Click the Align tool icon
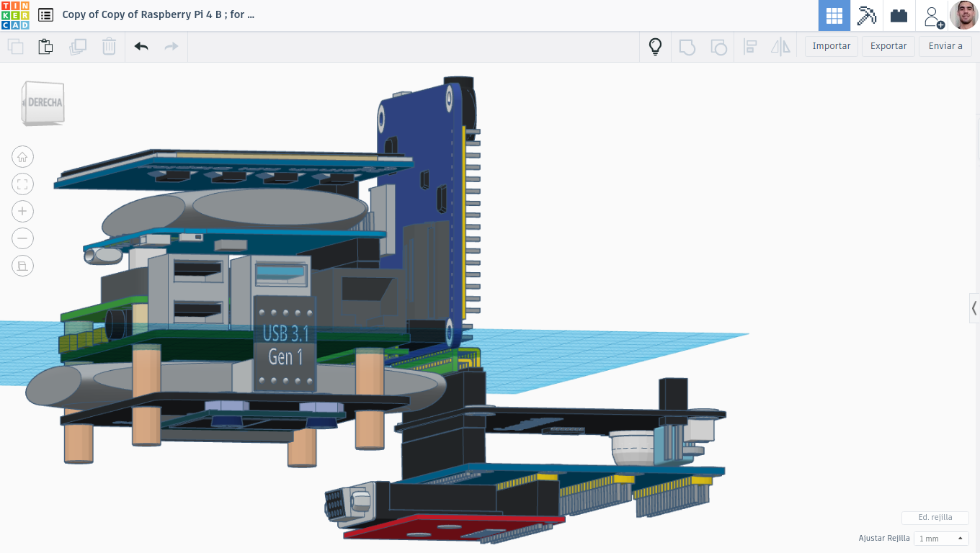The width and height of the screenshot is (980, 553). coord(750,47)
